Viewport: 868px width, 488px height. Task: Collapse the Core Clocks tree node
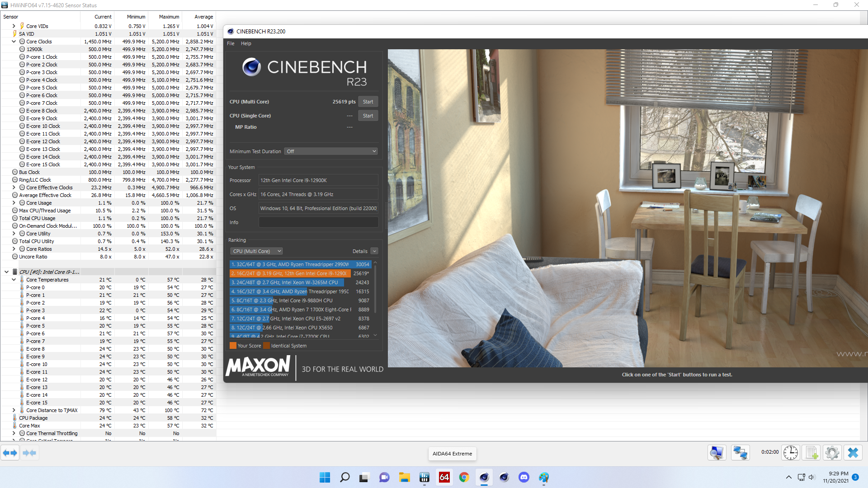14,42
